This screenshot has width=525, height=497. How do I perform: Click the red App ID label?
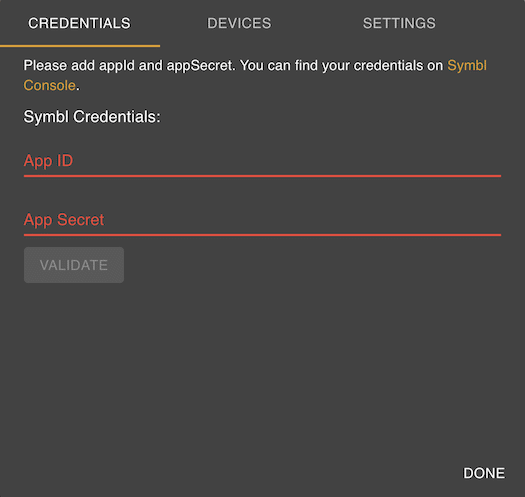[x=48, y=161]
